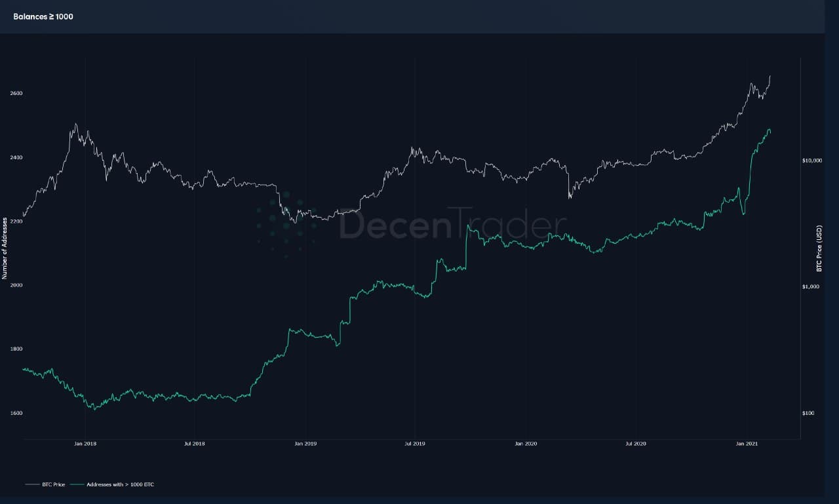This screenshot has width=839, height=504.
Task: Click the Jan 2018 x-axis label
Action: point(85,444)
